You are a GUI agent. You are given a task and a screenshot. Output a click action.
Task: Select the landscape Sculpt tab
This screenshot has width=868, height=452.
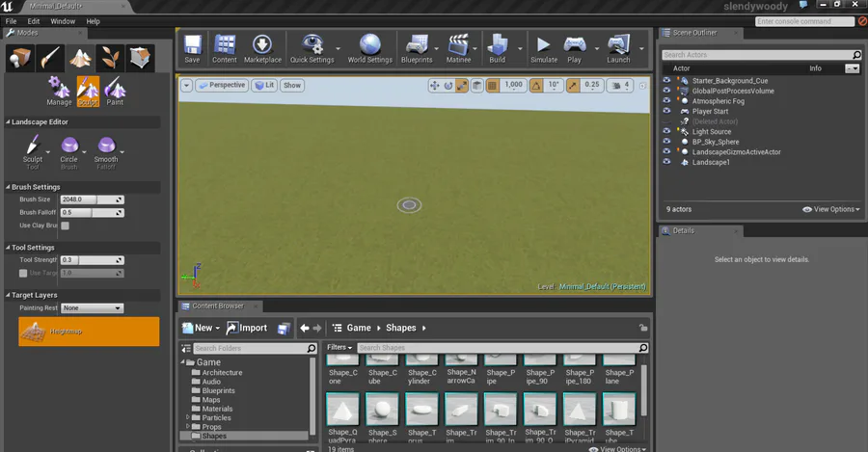click(88, 92)
